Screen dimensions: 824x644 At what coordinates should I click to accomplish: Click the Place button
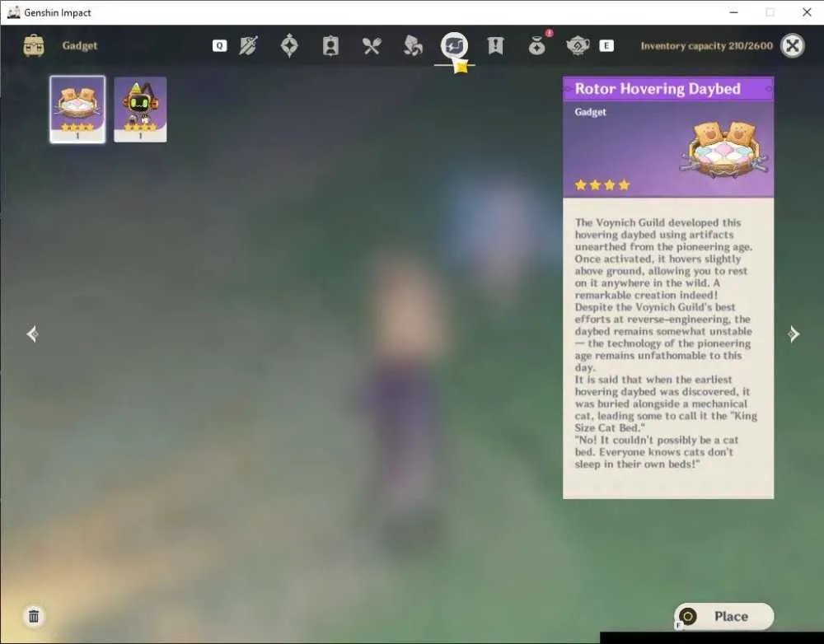pos(723,616)
